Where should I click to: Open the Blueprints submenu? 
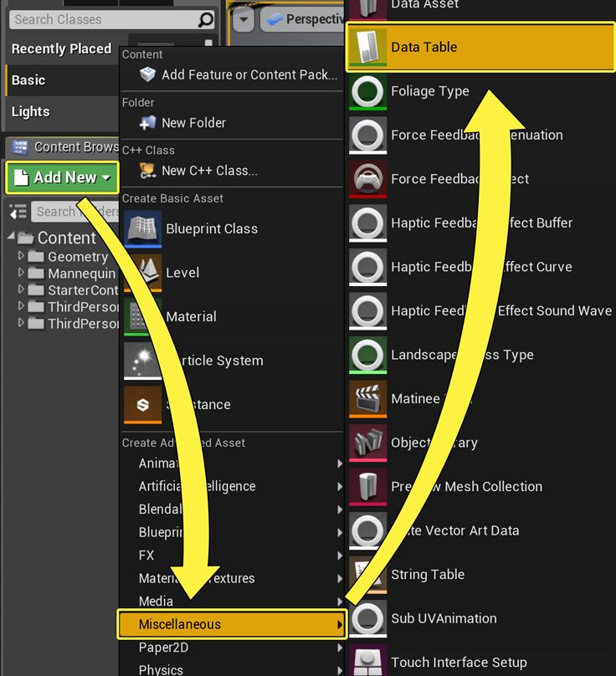pyautogui.click(x=233, y=532)
